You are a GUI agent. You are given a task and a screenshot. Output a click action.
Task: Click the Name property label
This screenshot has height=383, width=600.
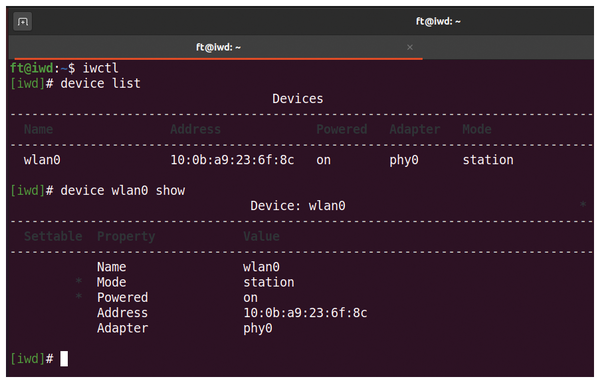[111, 267]
